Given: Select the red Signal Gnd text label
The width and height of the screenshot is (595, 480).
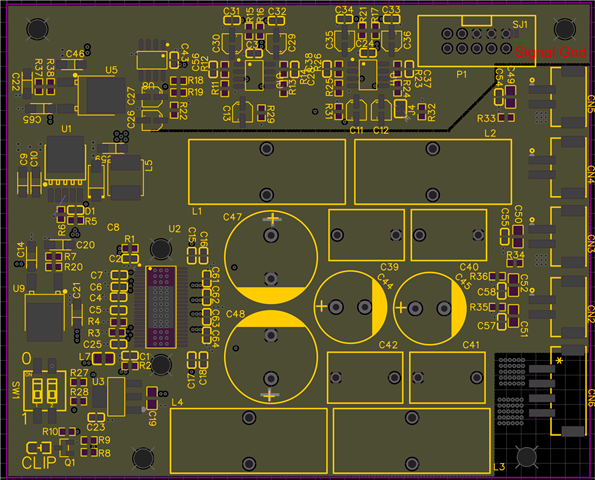Looking at the screenshot, I should 551,52.
